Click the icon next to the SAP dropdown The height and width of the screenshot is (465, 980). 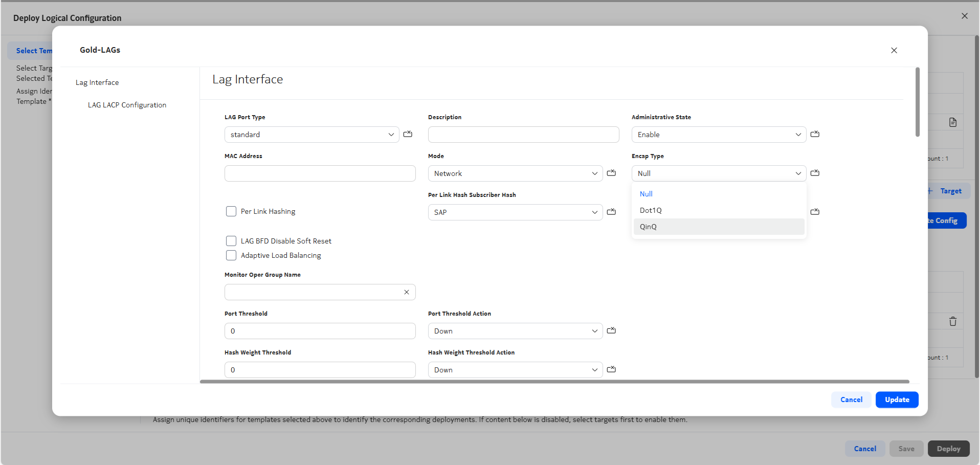tap(611, 212)
